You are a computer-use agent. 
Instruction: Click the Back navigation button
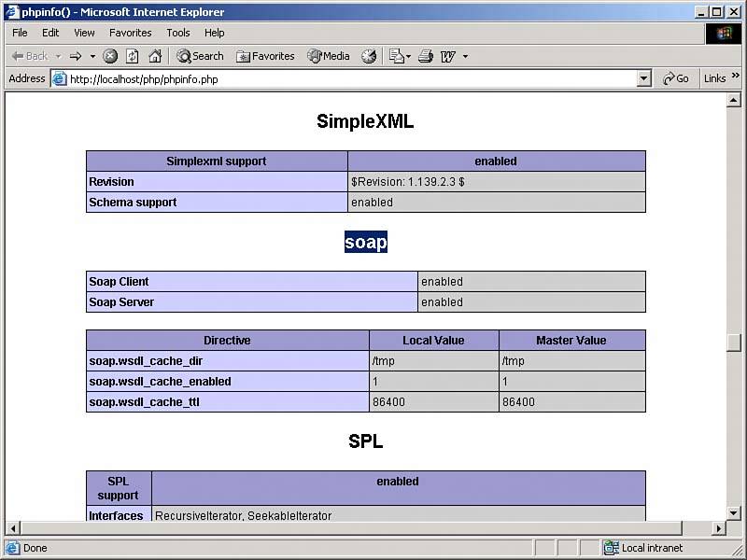pyautogui.click(x=30, y=56)
